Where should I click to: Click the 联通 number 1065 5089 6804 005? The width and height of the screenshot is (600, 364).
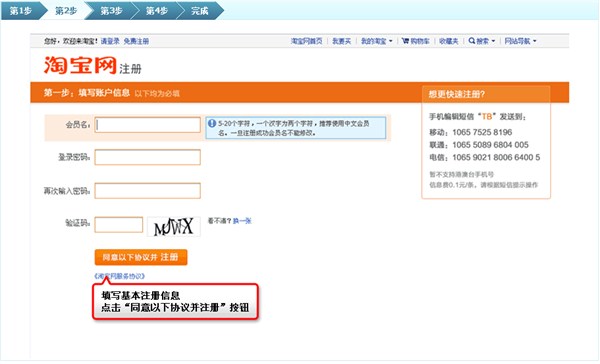coord(490,145)
